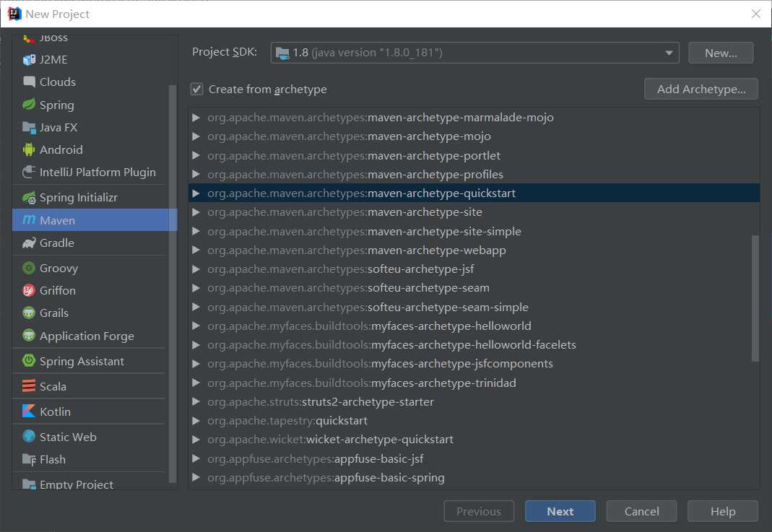772x532 pixels.
Task: Expand the maven-archetype-site-simple arrow
Action: click(x=196, y=231)
